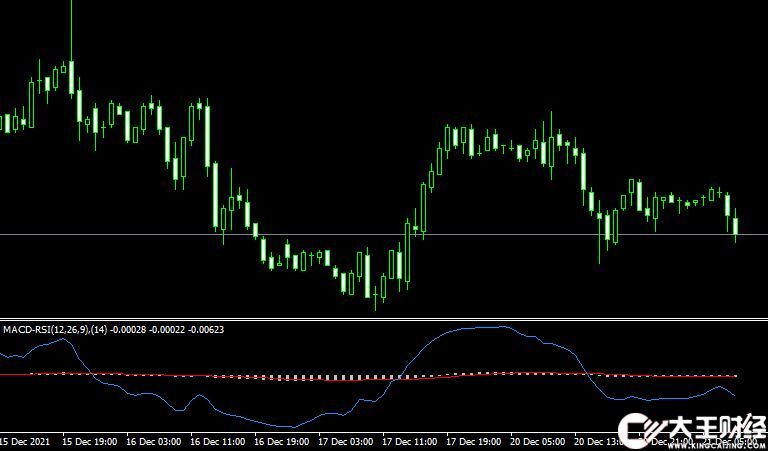Viewport: 768px width, 451px height.
Task: Select the '15 Dec 2021' time axis label
Action: [x=24, y=441]
